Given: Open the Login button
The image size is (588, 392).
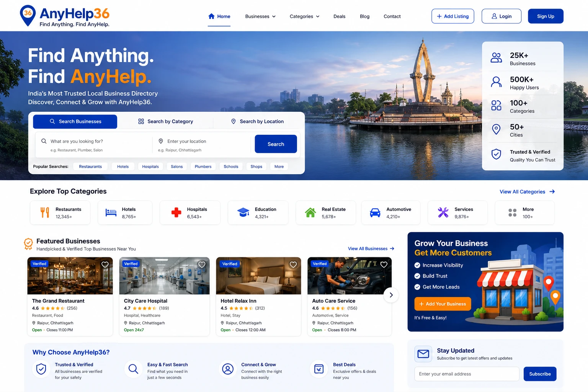Looking at the screenshot, I should pyautogui.click(x=501, y=16).
